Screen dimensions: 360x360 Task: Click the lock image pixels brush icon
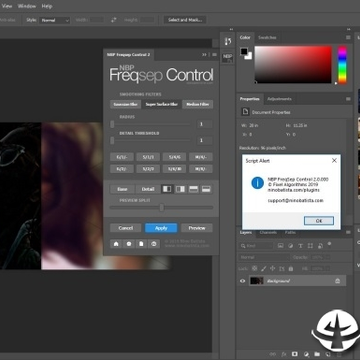point(264,268)
